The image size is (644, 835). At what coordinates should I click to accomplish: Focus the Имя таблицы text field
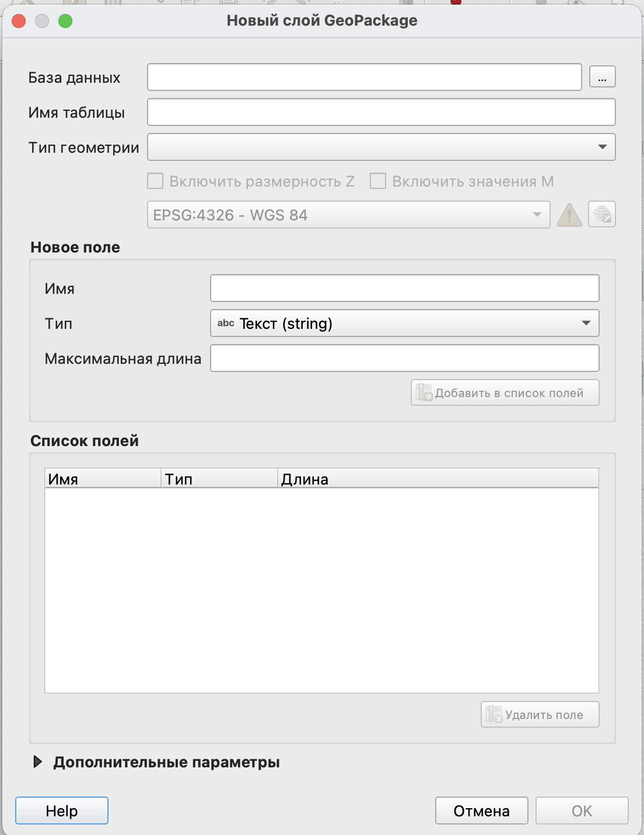pos(381,112)
